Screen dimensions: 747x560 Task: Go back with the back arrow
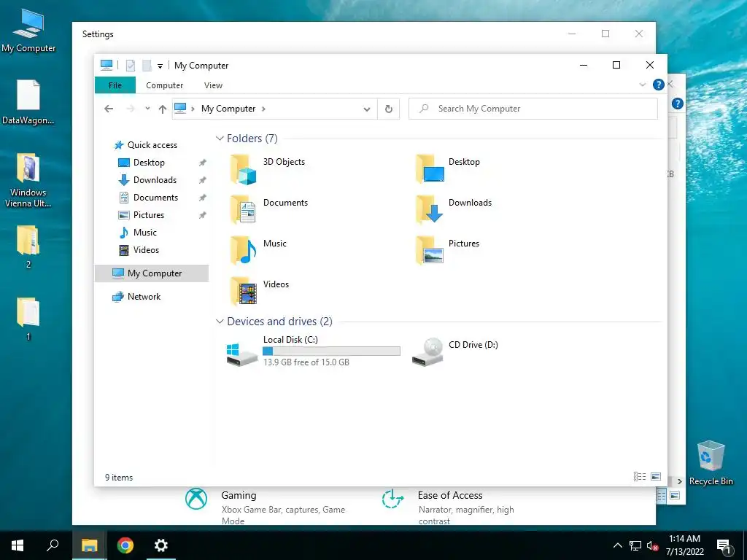pyautogui.click(x=109, y=109)
